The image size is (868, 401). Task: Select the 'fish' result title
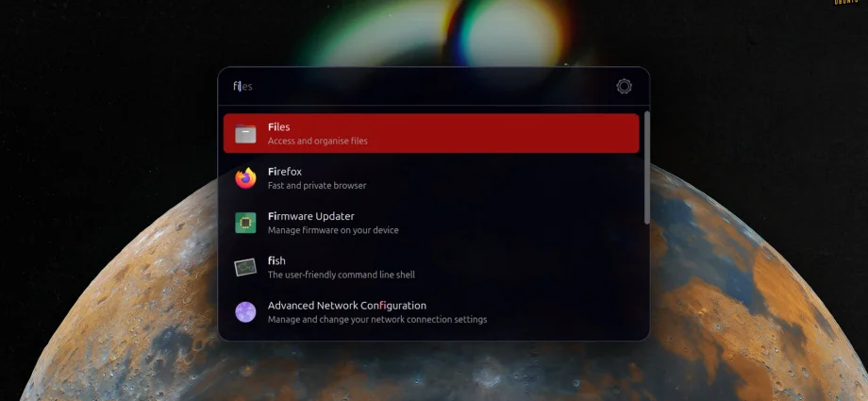pyautogui.click(x=276, y=260)
